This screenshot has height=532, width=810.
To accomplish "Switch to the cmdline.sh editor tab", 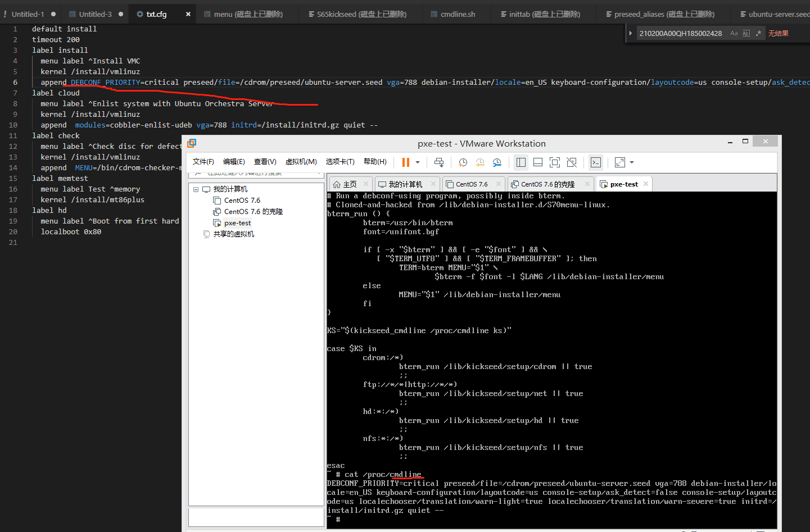I will [457, 14].
